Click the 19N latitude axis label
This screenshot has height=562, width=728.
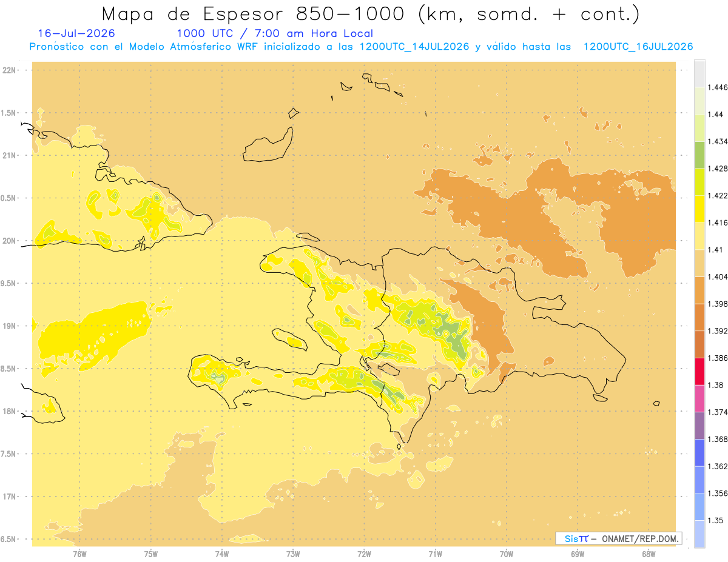pos(10,326)
